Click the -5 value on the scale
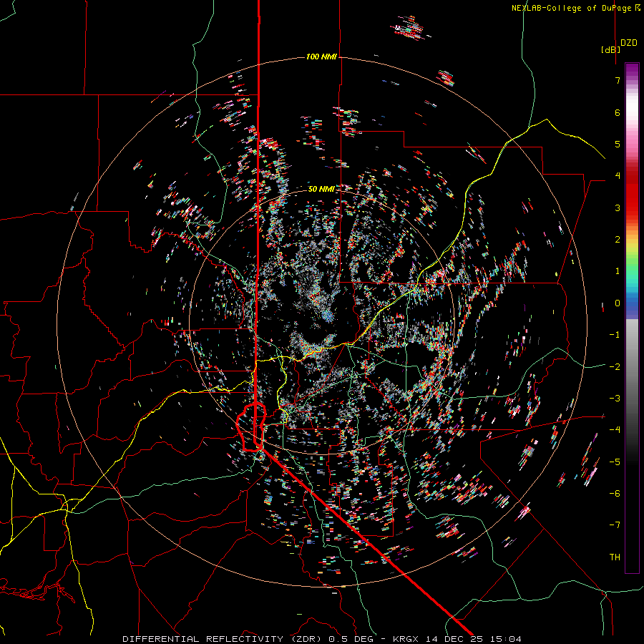 coord(615,462)
